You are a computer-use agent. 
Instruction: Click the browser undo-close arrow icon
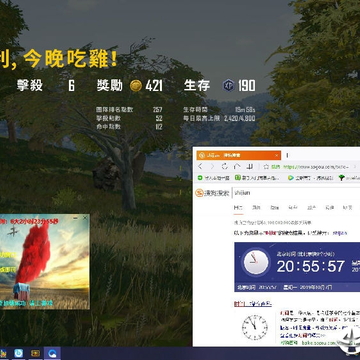(237, 166)
